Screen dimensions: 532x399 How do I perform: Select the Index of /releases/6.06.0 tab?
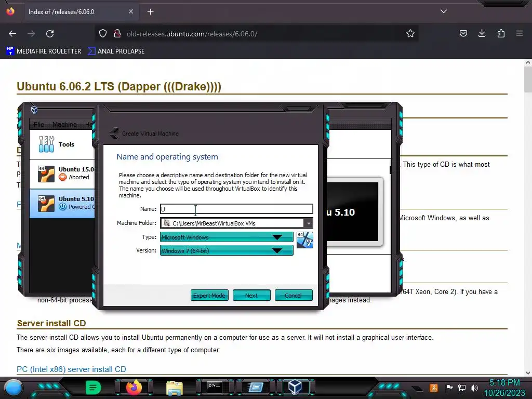pos(81,12)
